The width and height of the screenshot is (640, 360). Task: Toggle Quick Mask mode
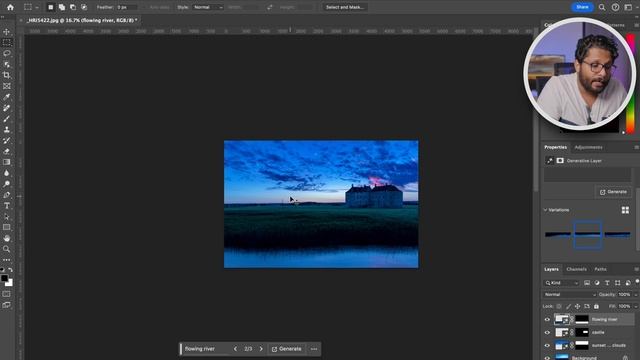tap(7, 294)
